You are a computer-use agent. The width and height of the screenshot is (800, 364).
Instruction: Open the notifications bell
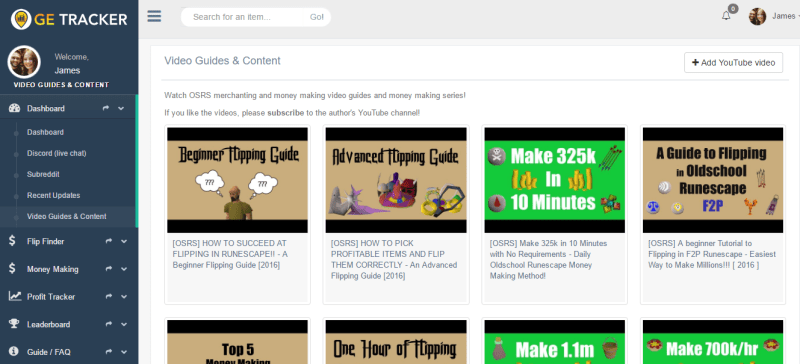[726, 16]
